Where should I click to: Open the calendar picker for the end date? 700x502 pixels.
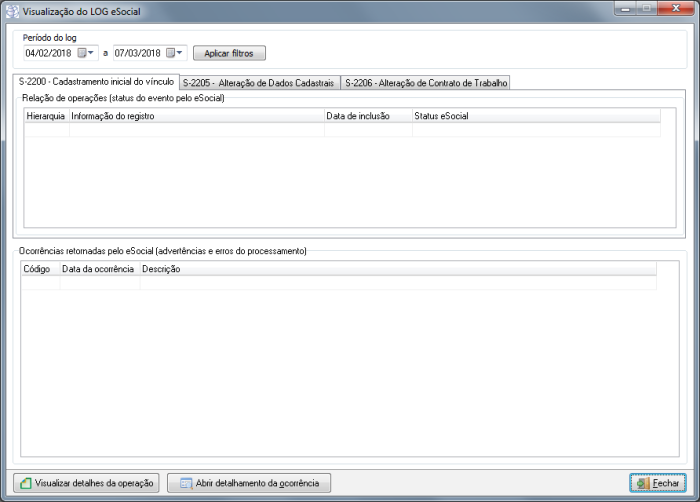[176, 52]
